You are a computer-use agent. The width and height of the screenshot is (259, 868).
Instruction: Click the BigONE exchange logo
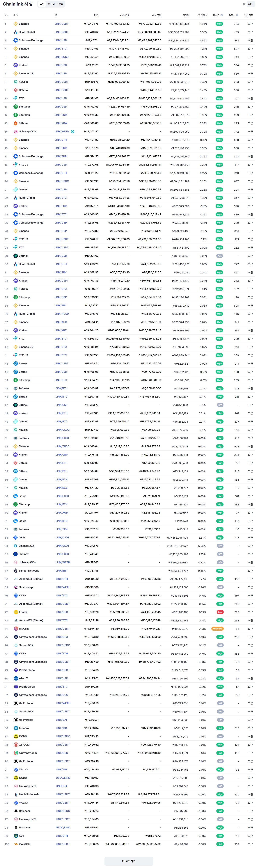pyautogui.click(x=15, y=629)
